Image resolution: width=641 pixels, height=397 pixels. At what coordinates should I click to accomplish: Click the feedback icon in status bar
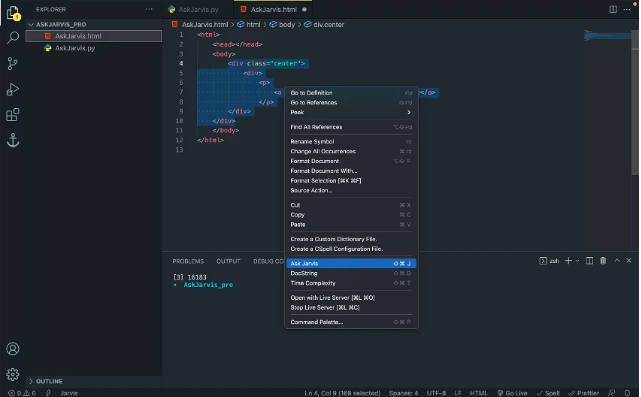612,393
